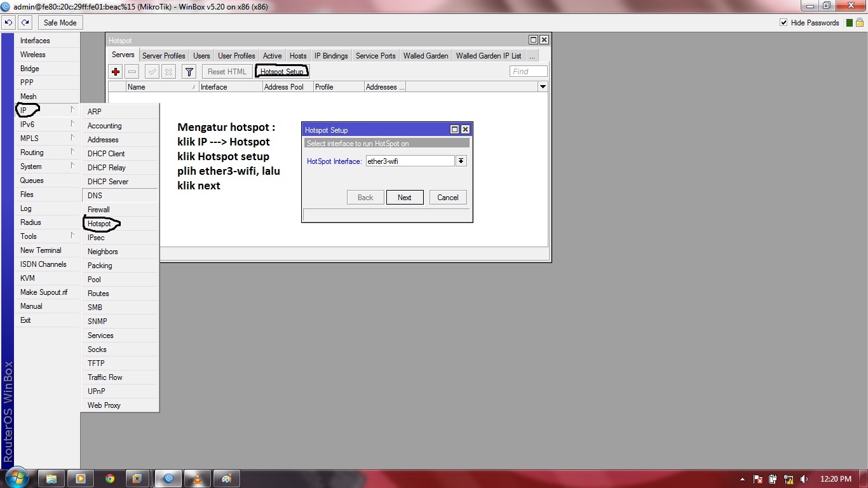
Task: Open Queues in the main menu
Action: coord(47,180)
